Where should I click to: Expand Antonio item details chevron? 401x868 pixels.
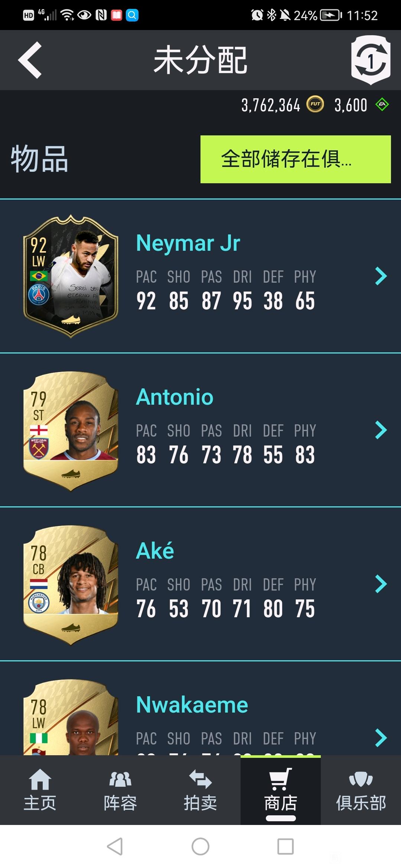coord(381,430)
